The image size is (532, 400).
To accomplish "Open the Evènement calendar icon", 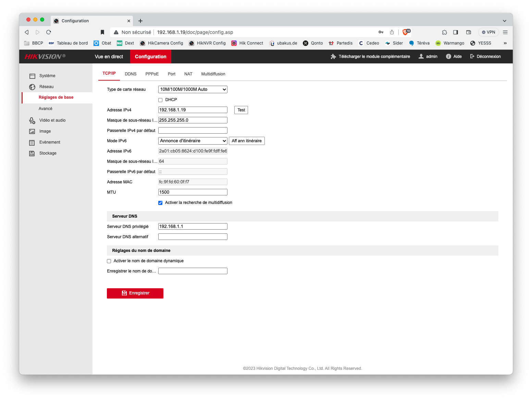I will coord(32,143).
